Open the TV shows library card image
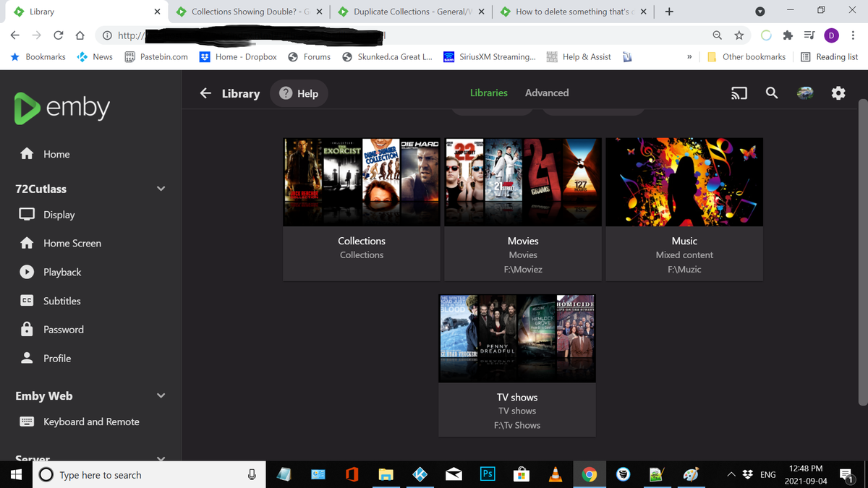The width and height of the screenshot is (868, 488). tap(517, 338)
